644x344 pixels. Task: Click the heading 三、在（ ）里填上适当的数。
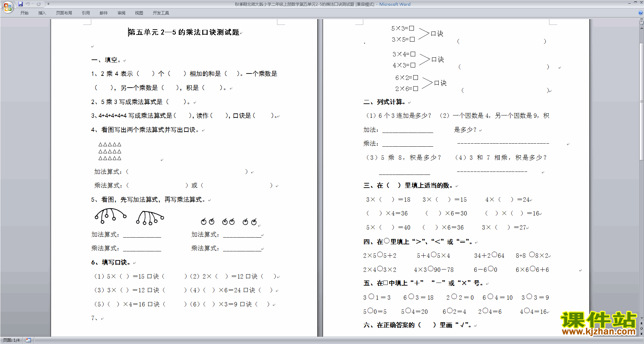pyautogui.click(x=408, y=186)
